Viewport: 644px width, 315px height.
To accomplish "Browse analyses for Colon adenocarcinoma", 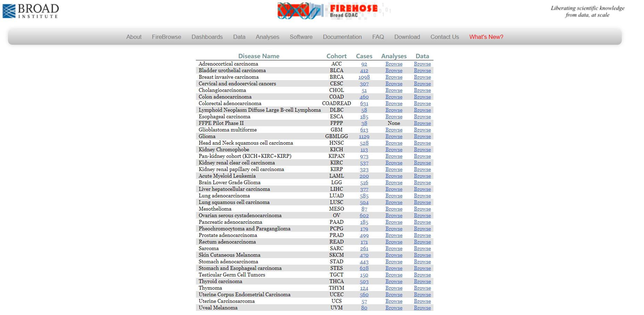I will click(x=394, y=97).
